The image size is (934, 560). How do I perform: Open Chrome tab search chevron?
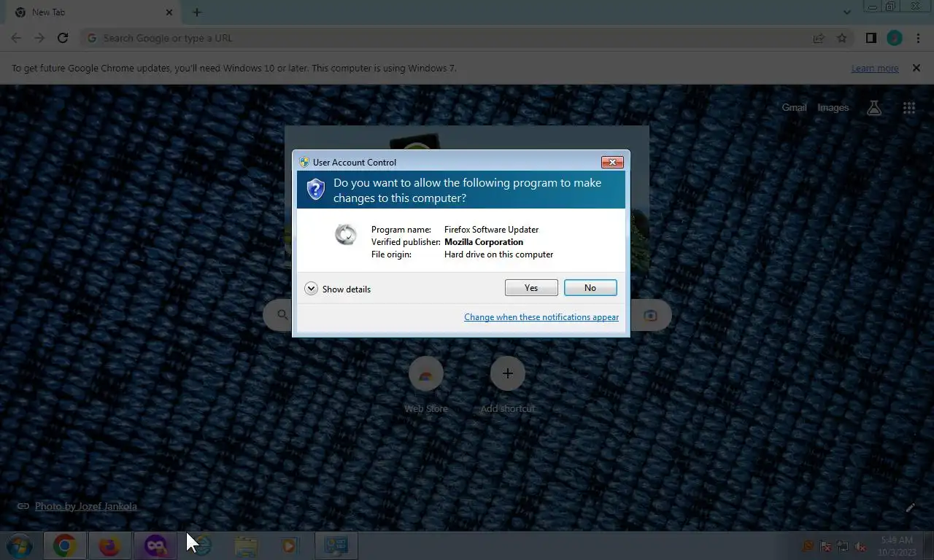(x=846, y=12)
